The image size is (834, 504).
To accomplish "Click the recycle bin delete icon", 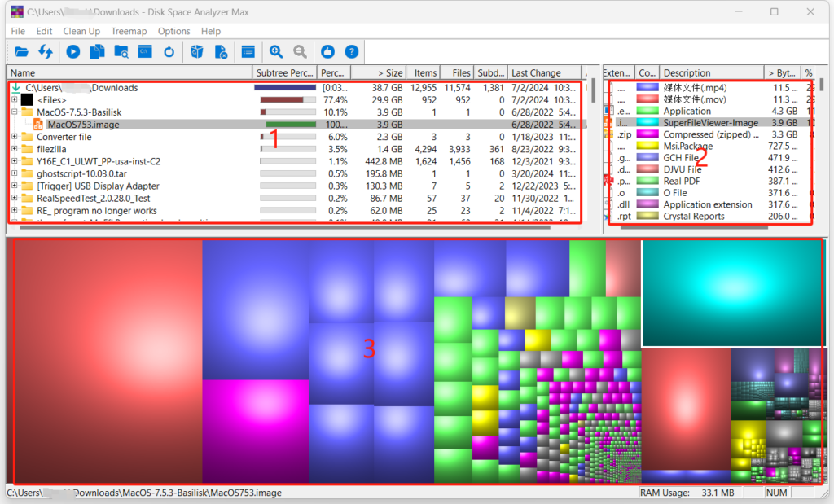I will (x=197, y=51).
